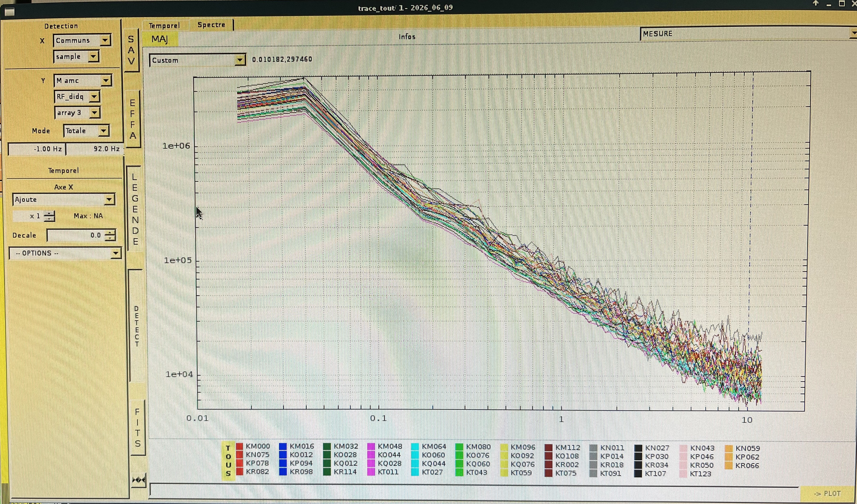
Task: Open the Mode Totale dropdown
Action: [x=86, y=131]
